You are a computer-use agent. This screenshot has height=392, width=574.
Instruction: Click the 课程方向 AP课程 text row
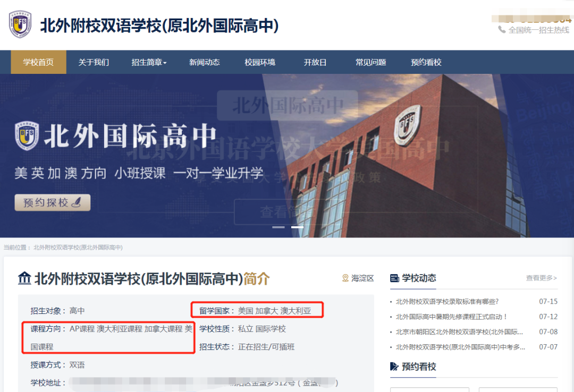pos(111,337)
